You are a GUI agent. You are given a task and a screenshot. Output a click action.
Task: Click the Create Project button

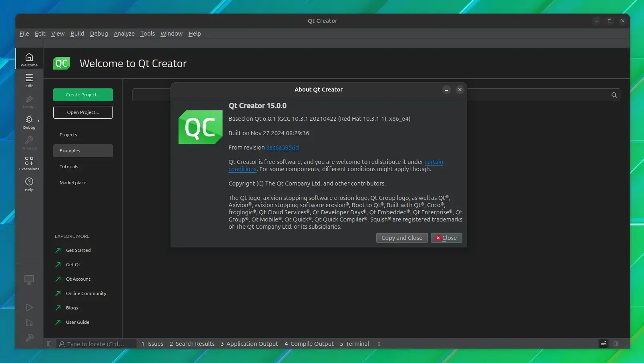pos(83,95)
